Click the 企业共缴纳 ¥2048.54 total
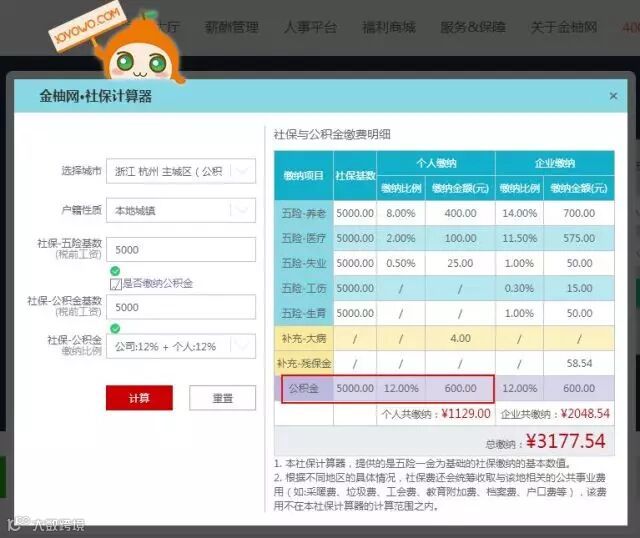This screenshot has height=538, width=640. point(555,414)
